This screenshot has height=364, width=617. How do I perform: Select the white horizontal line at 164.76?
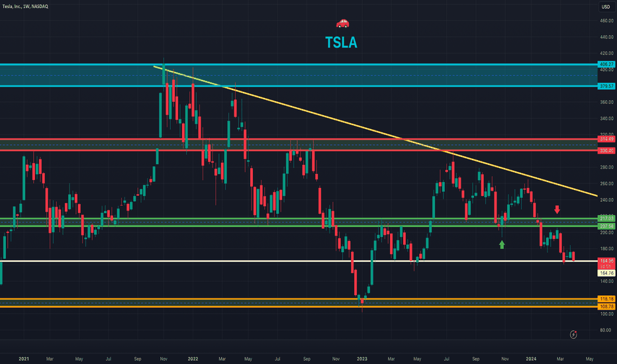coord(299,261)
